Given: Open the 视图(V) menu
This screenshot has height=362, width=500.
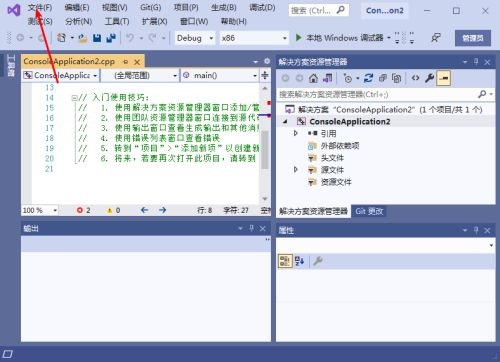Looking at the screenshot, I should 115,8.
